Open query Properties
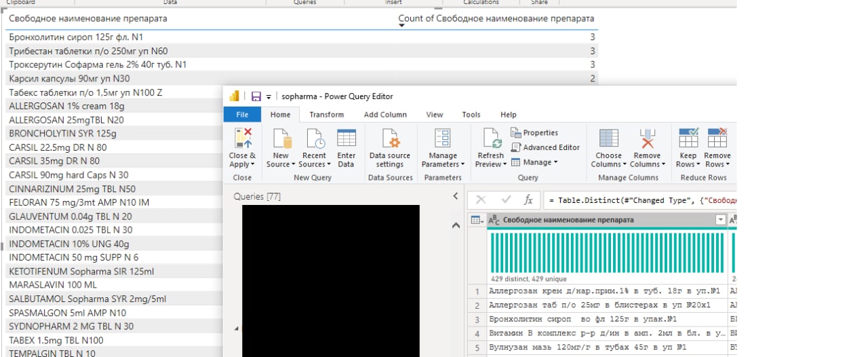Image resolution: width=868 pixels, height=357 pixels. (534, 133)
